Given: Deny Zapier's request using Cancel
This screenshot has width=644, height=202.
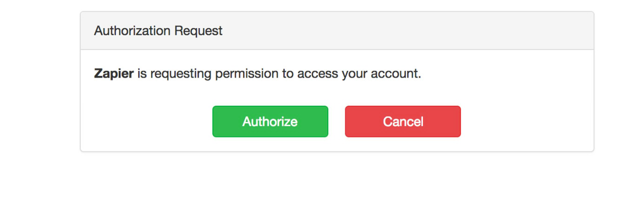Looking at the screenshot, I should (x=403, y=121).
